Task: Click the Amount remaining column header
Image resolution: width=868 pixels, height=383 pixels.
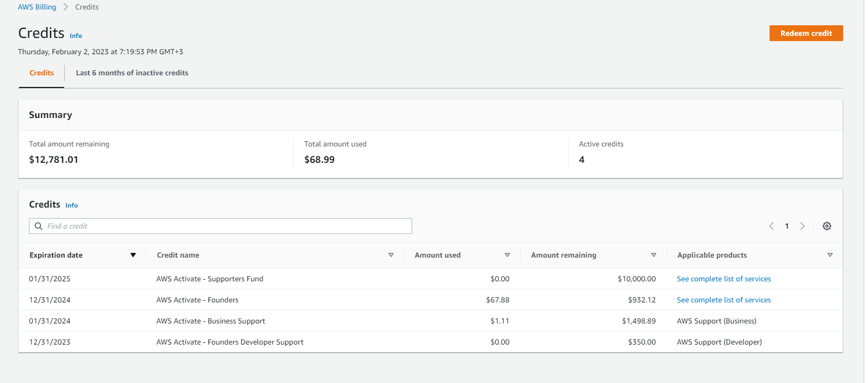Action: [564, 255]
